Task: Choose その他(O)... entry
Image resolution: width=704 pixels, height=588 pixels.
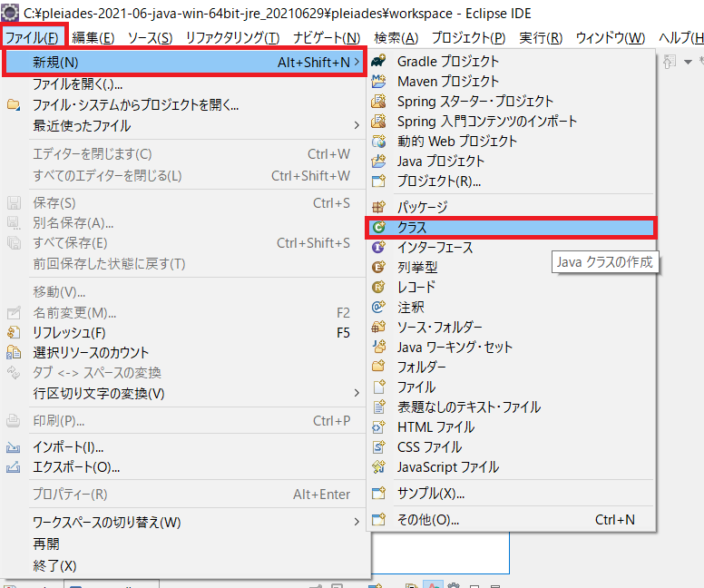Action: point(511,520)
